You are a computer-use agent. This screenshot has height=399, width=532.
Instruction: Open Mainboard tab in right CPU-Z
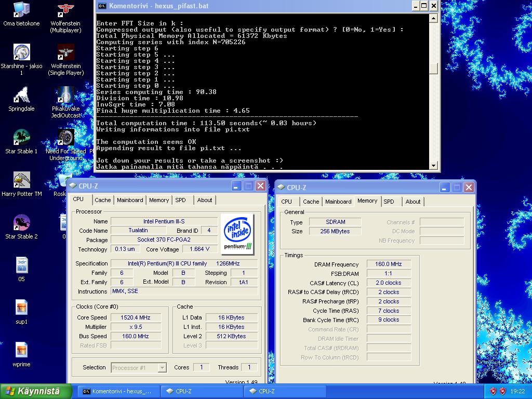[338, 202]
